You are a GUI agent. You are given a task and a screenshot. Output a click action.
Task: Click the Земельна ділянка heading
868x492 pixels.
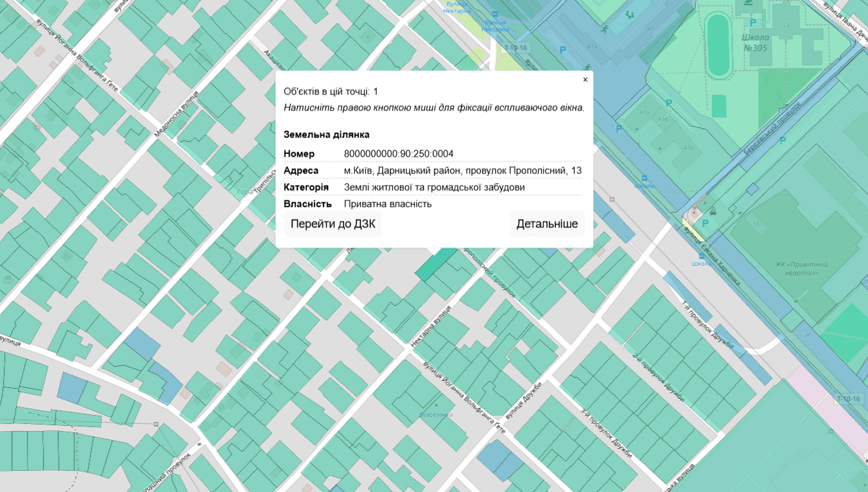(326, 135)
